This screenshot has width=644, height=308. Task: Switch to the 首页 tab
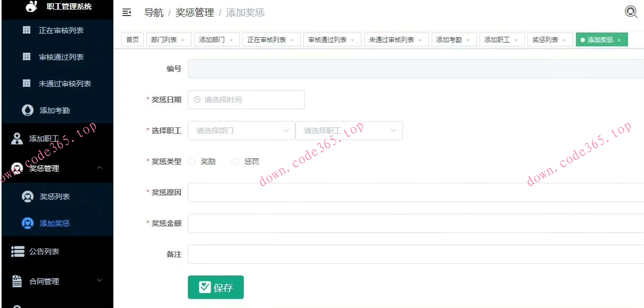click(x=132, y=39)
